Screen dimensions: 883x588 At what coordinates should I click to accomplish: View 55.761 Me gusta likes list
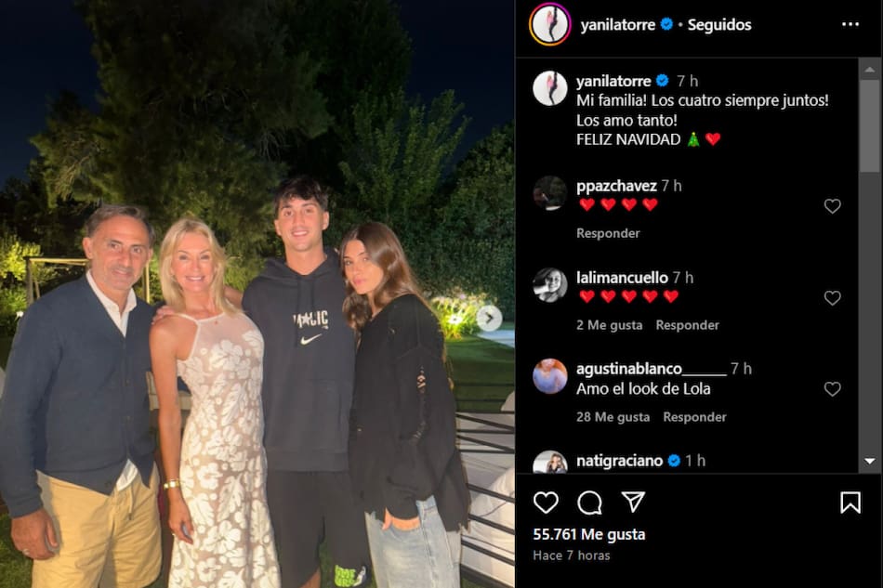tap(589, 534)
